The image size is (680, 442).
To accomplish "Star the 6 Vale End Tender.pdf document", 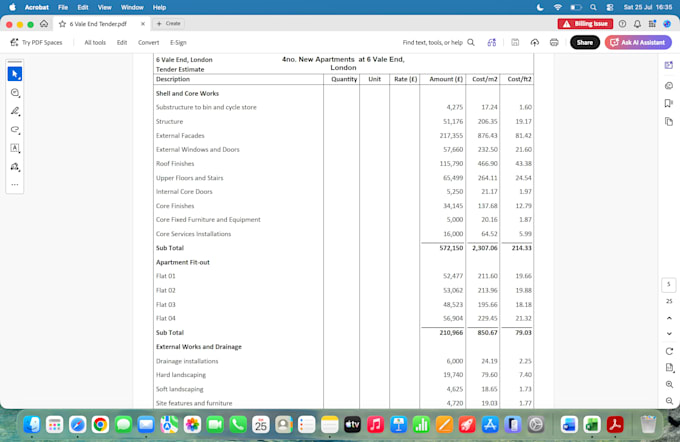I will click(62, 24).
